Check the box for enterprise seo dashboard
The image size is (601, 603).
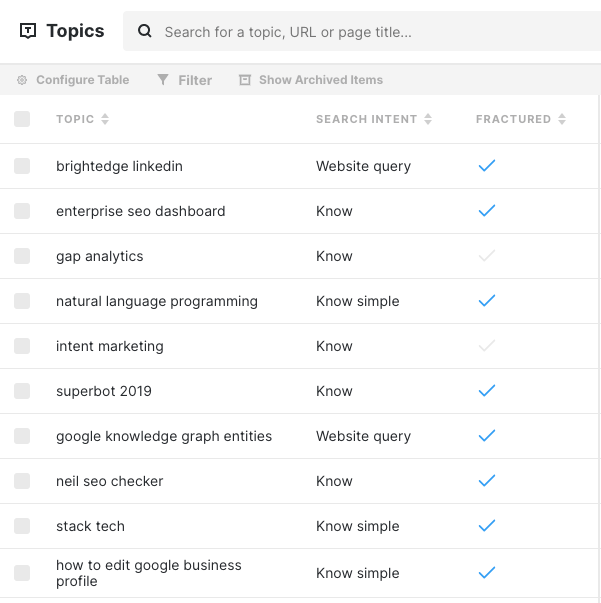click(22, 211)
